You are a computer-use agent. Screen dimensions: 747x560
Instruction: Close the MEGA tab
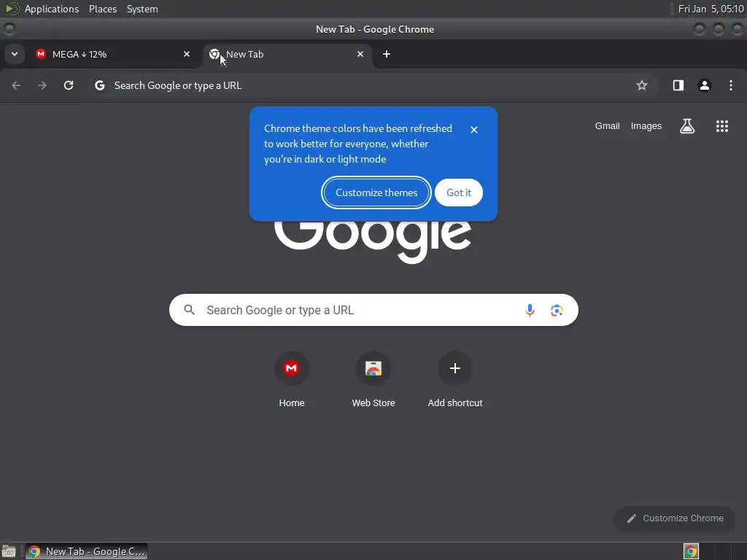(187, 54)
